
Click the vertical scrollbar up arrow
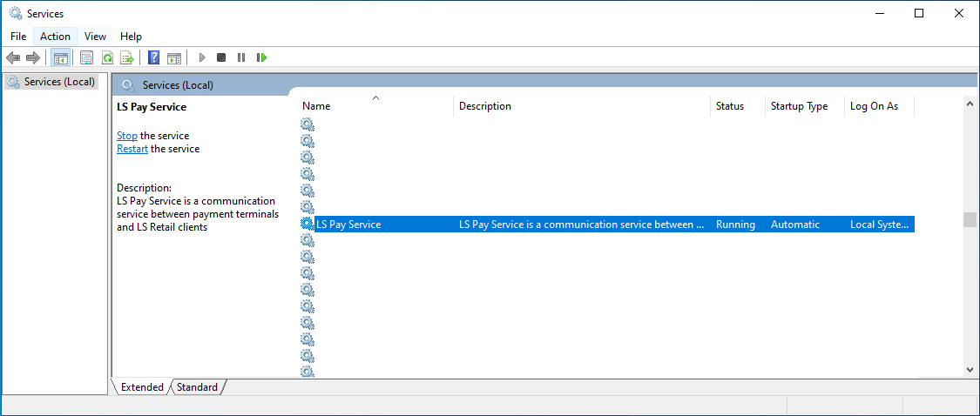970,103
